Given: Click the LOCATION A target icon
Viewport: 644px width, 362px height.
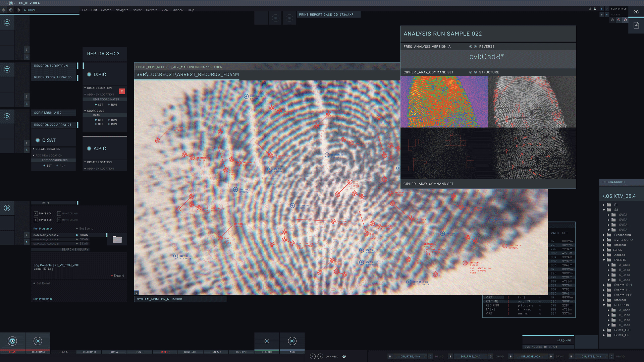Looking at the screenshot, I should [x=38, y=341].
